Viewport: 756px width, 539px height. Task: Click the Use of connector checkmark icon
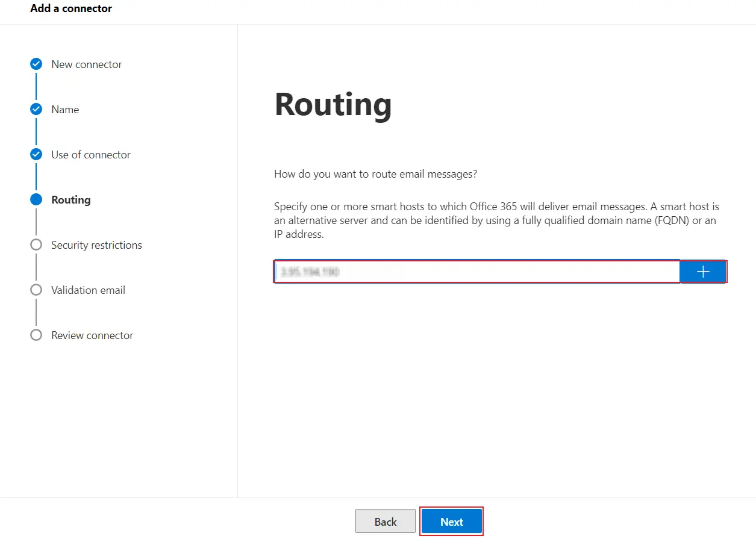pos(36,154)
